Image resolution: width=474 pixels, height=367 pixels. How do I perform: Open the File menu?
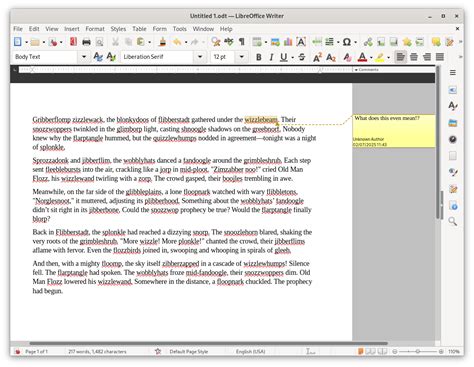click(18, 29)
